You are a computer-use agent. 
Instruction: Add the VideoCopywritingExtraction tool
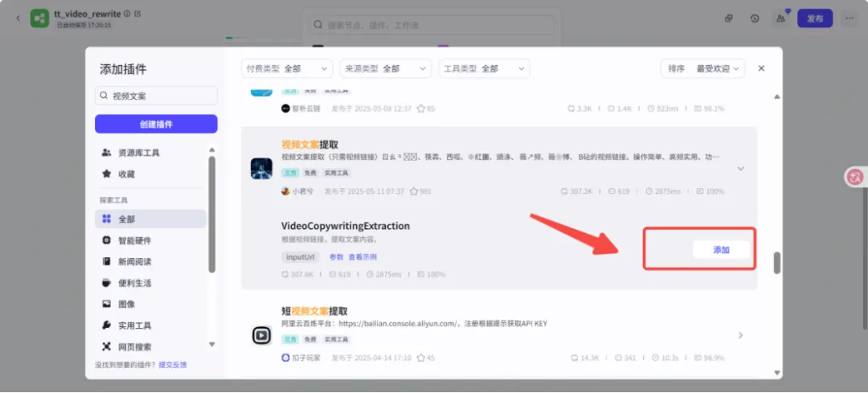721,250
